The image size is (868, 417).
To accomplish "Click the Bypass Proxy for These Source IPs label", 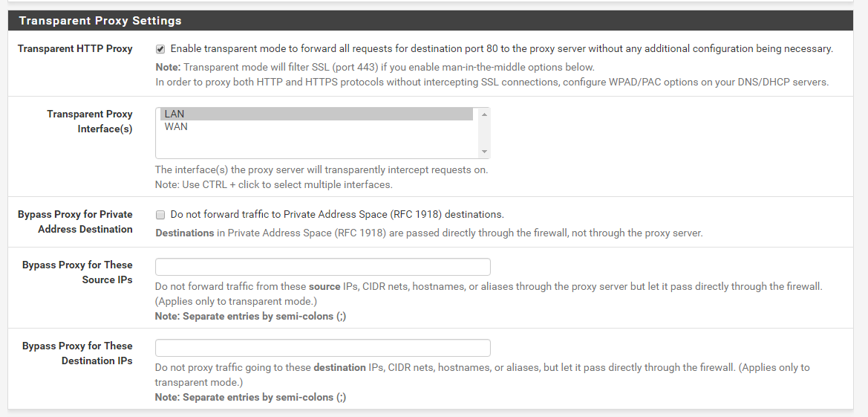I will pyautogui.click(x=77, y=272).
